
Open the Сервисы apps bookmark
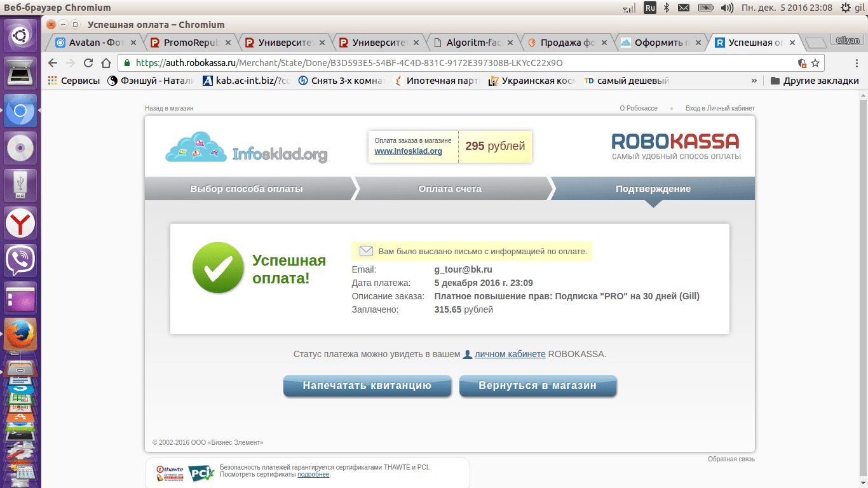74,81
